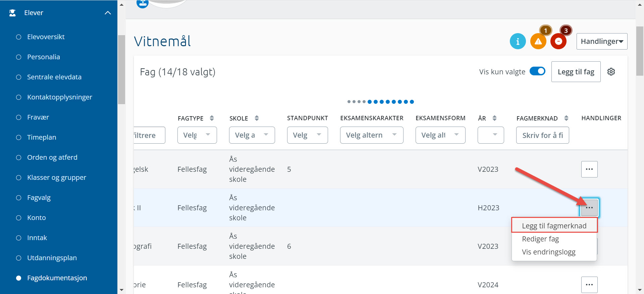Sort by the FAGTYPE column arrows
The height and width of the screenshot is (294, 644).
pos(212,118)
